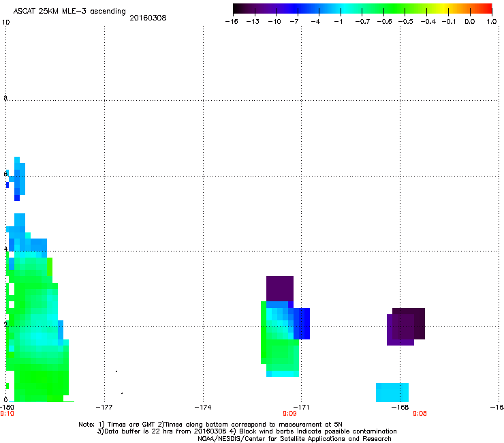Click the dark purple patch near -171.5
This screenshot has height=443, width=504.
pos(280,288)
